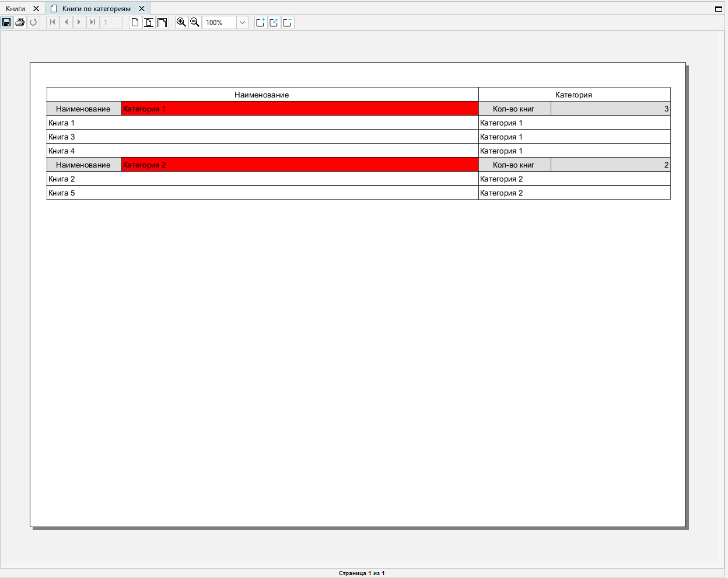The width and height of the screenshot is (728, 578).
Task: Open the 100% zoom level dropdown
Action: (242, 22)
